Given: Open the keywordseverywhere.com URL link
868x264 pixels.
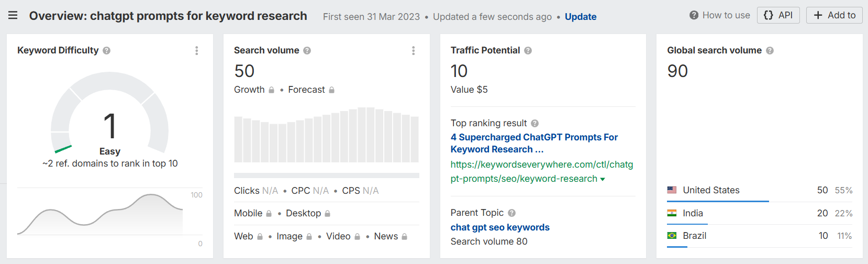Looking at the screenshot, I should pos(542,172).
